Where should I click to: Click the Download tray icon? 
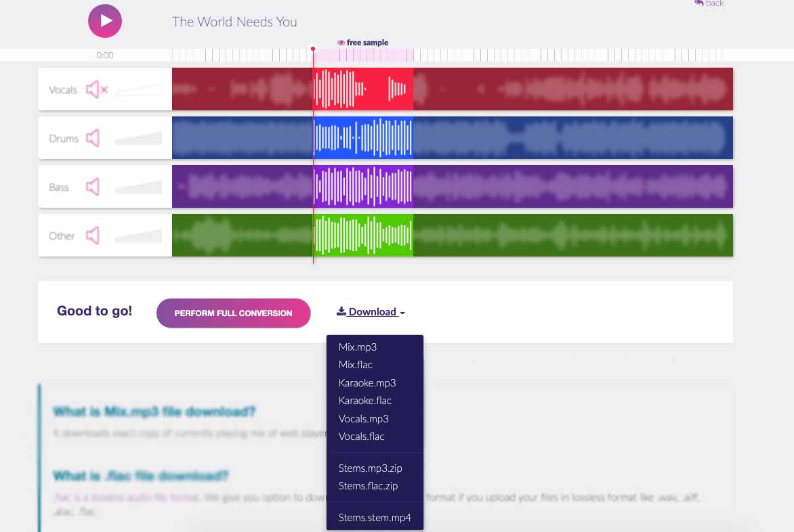point(341,311)
